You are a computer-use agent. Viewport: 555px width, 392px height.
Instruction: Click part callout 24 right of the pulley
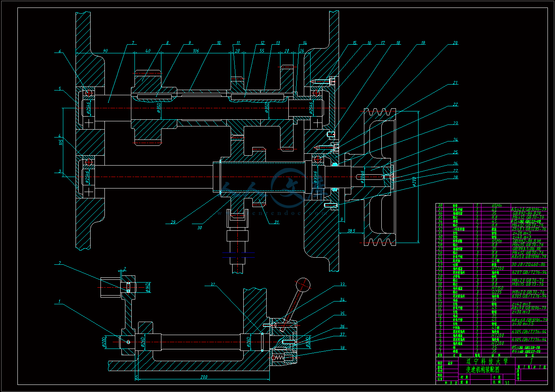pos(455,140)
